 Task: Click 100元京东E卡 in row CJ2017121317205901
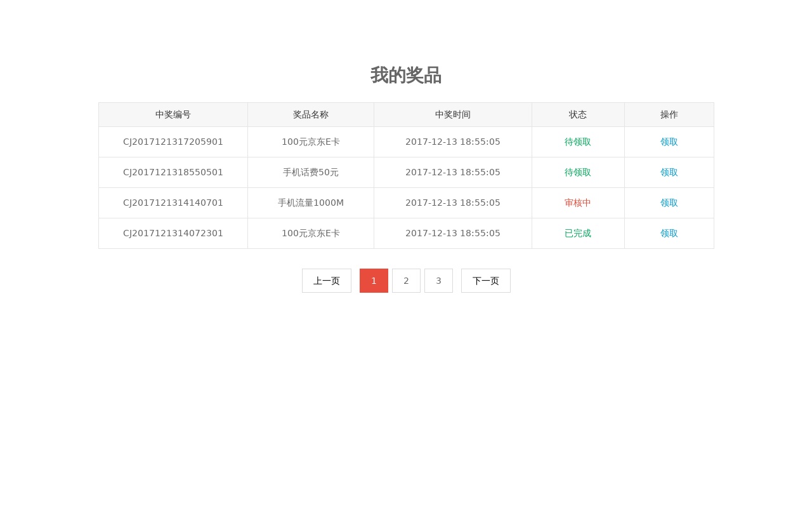pyautogui.click(x=311, y=142)
